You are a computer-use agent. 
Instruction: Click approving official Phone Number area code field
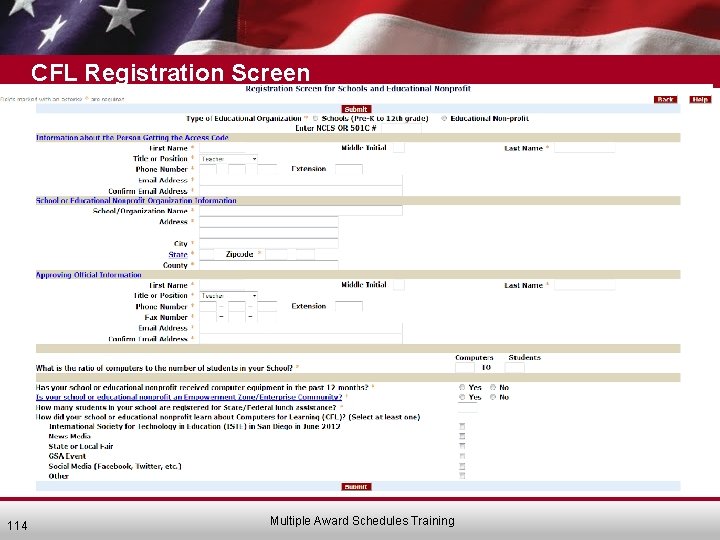(208, 306)
